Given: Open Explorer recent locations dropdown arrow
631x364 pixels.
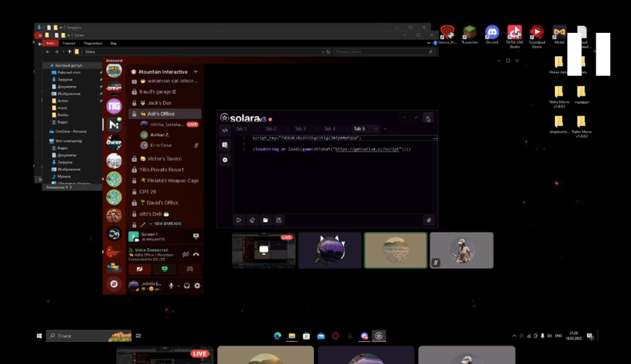Looking at the screenshot, I should (62, 52).
